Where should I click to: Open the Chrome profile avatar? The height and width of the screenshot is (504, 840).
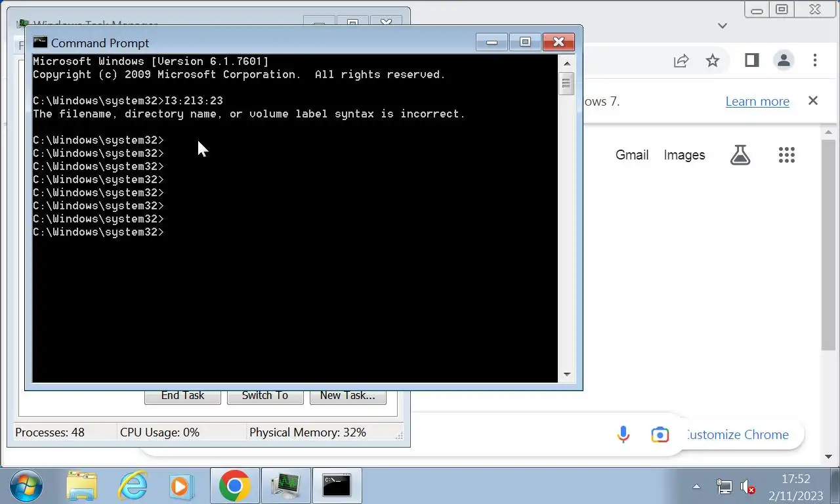784,61
